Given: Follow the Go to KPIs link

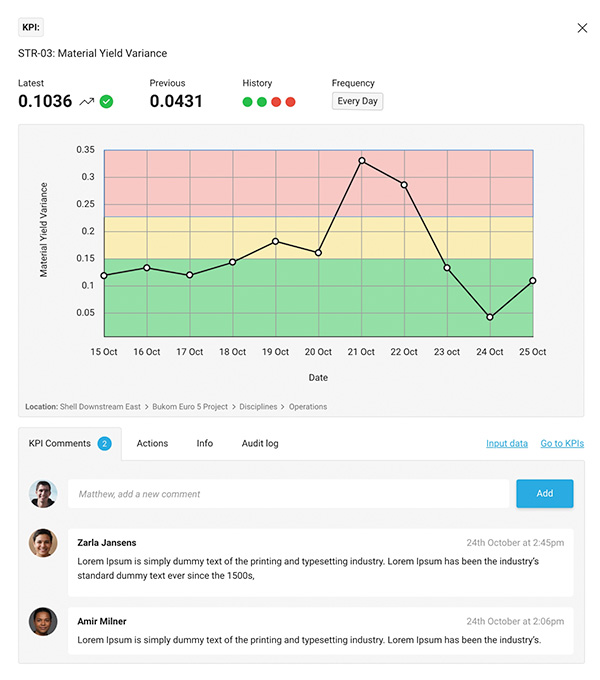Looking at the screenshot, I should (x=562, y=443).
